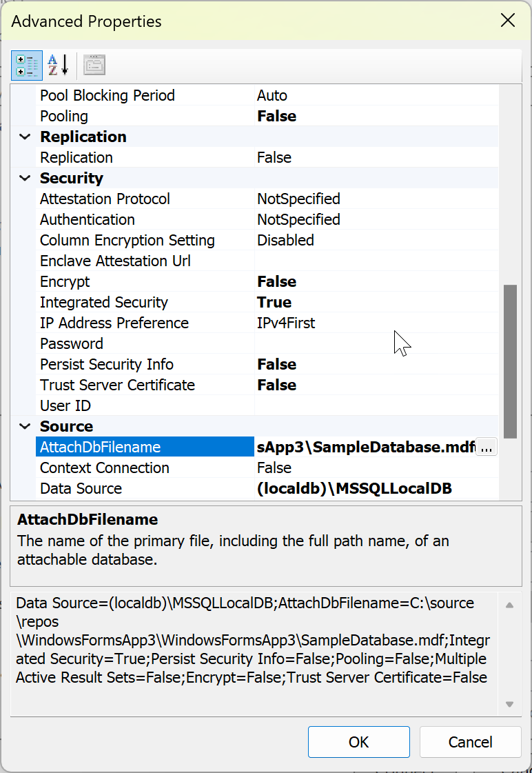532x773 pixels.
Task: Select the Data Source property row
Action: click(103, 488)
